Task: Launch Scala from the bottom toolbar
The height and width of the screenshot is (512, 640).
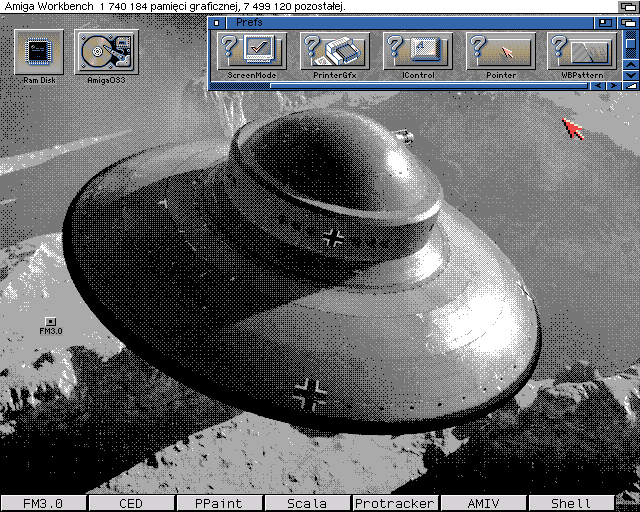Action: [x=307, y=503]
